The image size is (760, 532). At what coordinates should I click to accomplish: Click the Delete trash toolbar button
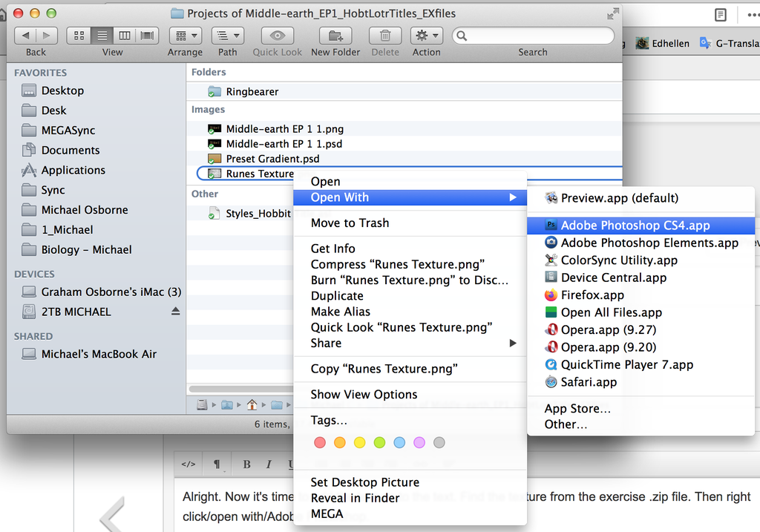(385, 36)
